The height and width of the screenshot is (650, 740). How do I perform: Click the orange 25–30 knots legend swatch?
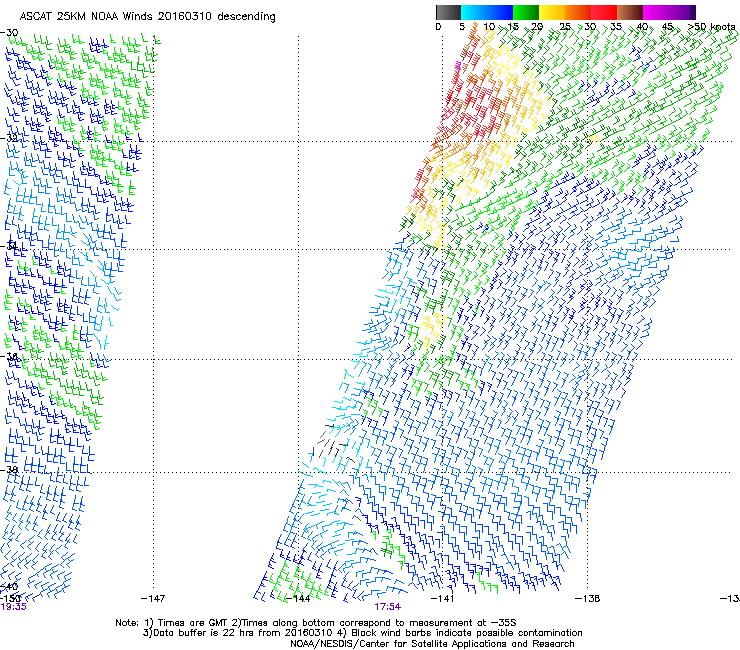click(578, 12)
